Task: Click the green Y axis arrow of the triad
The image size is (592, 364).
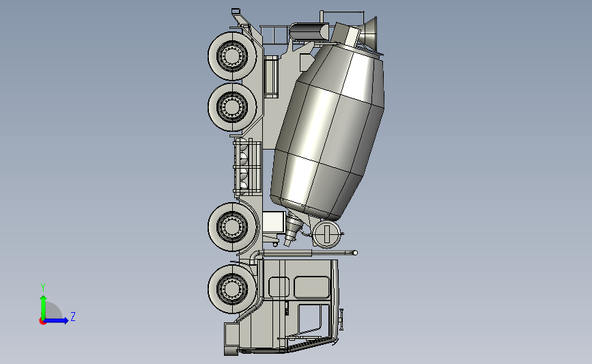Action: [x=43, y=307]
